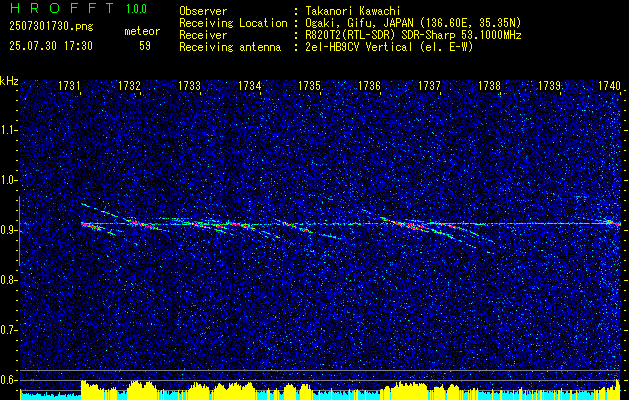Click the 1731 time marker
Screen dimensions: 629x400
click(x=69, y=85)
